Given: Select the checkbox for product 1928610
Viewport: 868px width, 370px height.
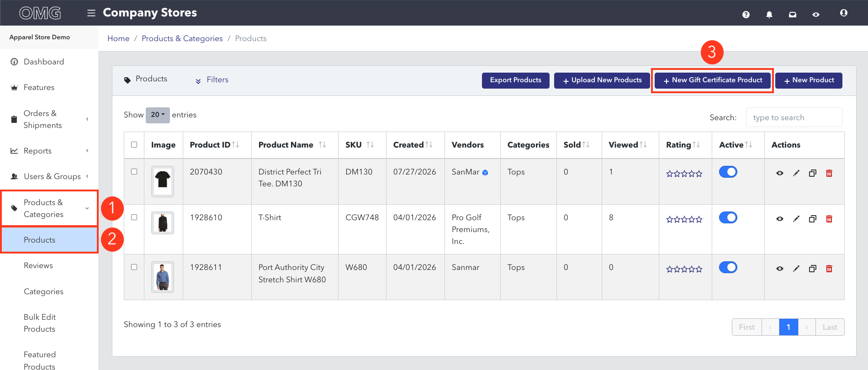Looking at the screenshot, I should click(x=134, y=217).
